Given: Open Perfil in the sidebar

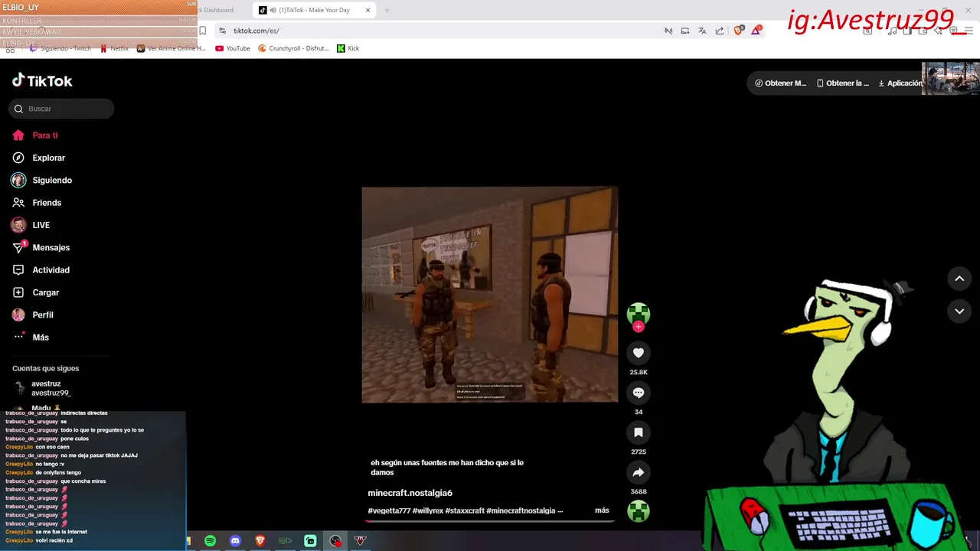Looking at the screenshot, I should [32, 315].
